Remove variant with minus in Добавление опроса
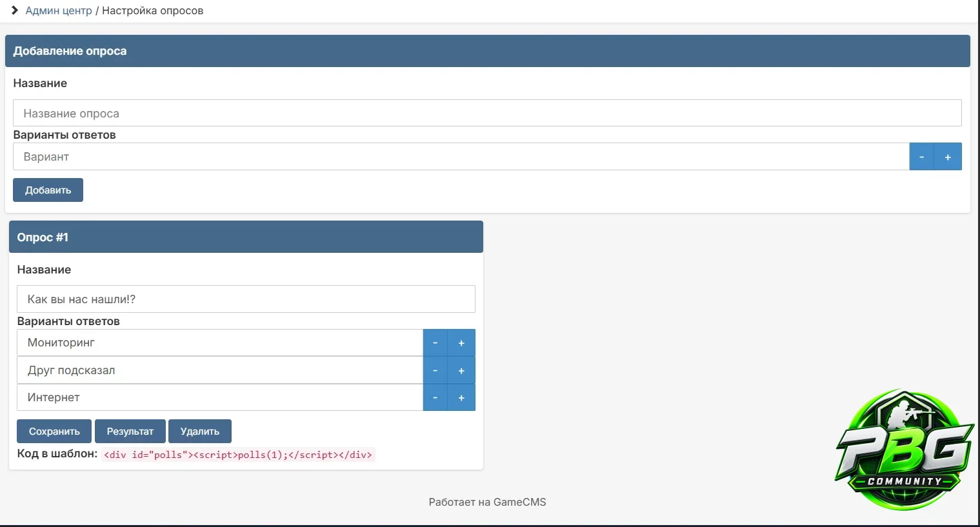The width and height of the screenshot is (980, 527). click(x=922, y=157)
